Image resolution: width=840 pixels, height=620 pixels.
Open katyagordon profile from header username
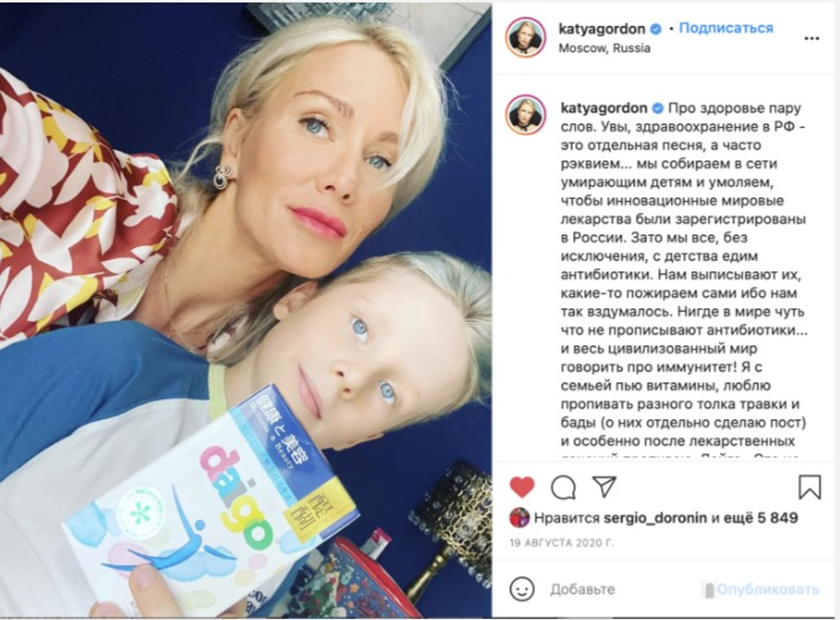602,29
